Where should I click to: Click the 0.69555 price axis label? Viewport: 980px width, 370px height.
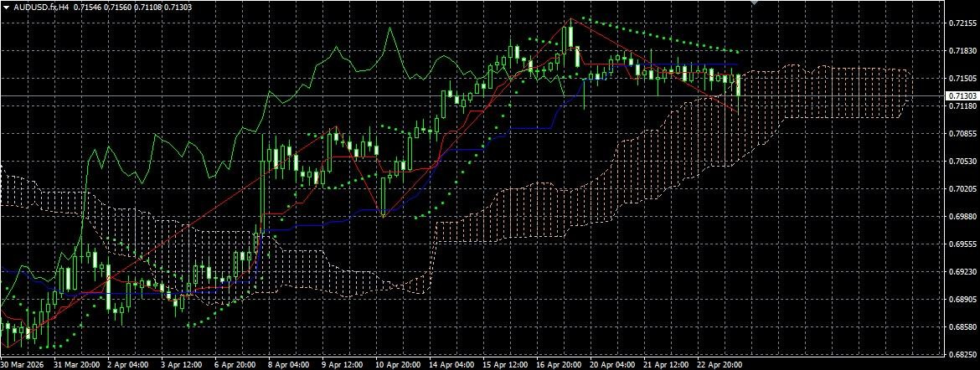pyautogui.click(x=962, y=244)
